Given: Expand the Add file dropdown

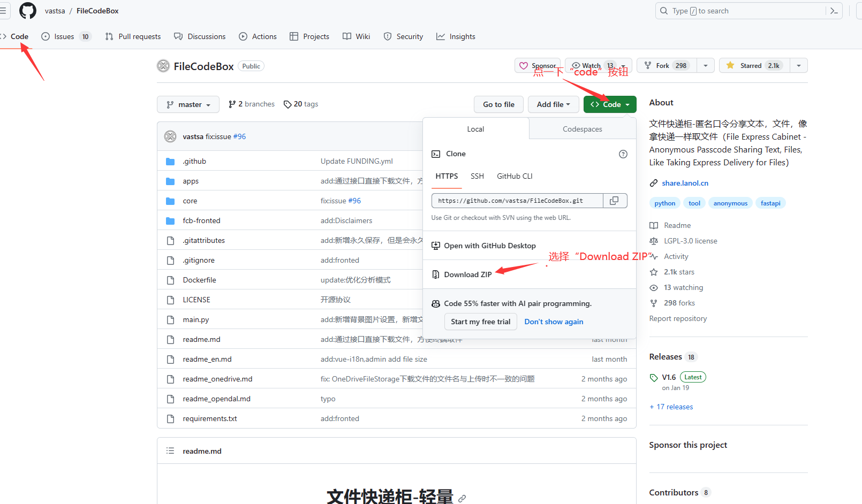Looking at the screenshot, I should 554,104.
